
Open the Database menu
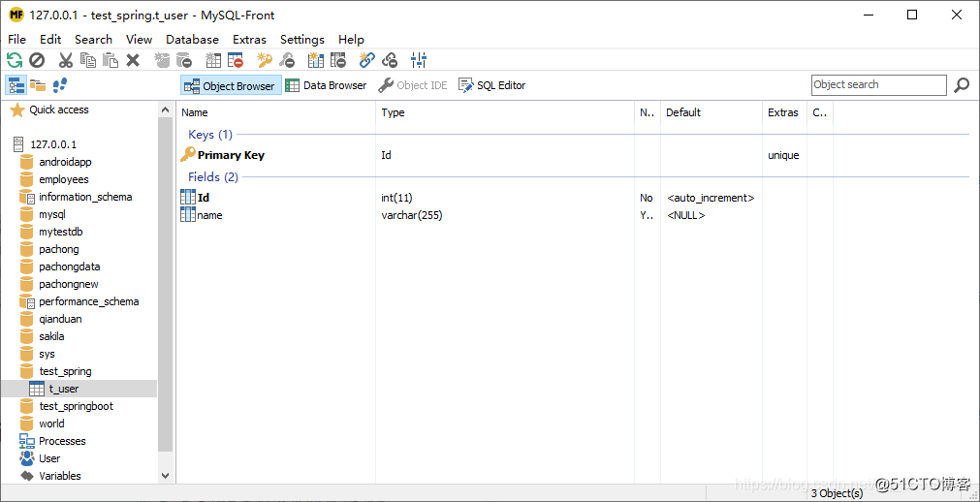point(193,40)
